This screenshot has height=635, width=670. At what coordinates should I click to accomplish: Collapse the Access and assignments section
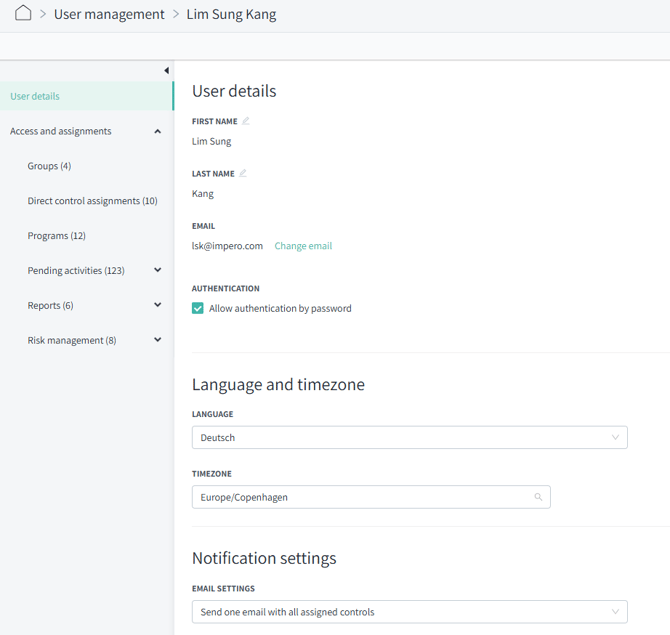click(x=158, y=131)
